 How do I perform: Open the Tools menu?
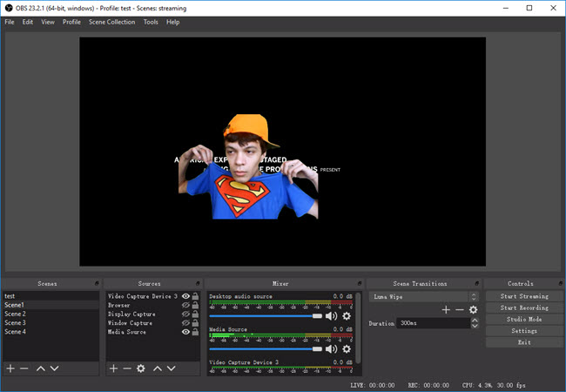click(x=151, y=22)
